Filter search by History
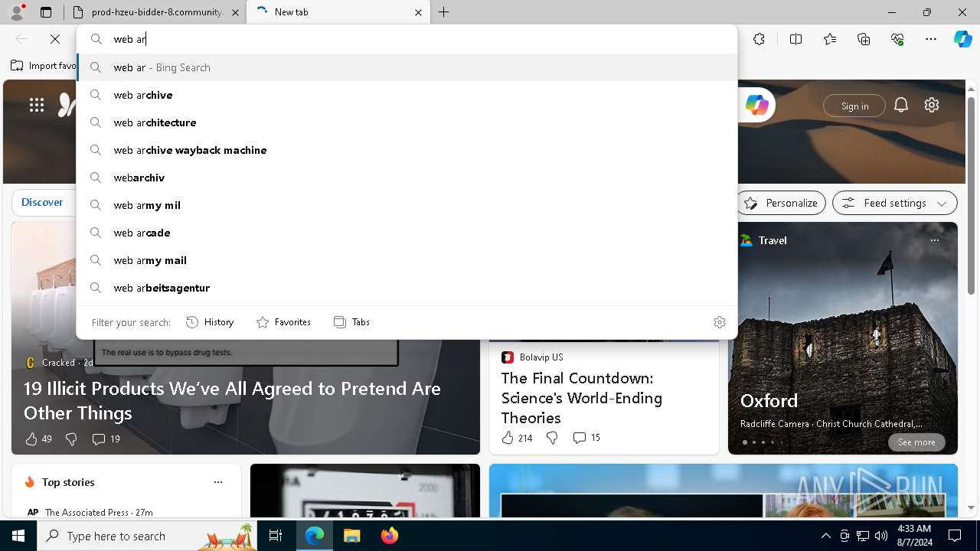Viewport: 980px width, 551px height. pyautogui.click(x=210, y=322)
